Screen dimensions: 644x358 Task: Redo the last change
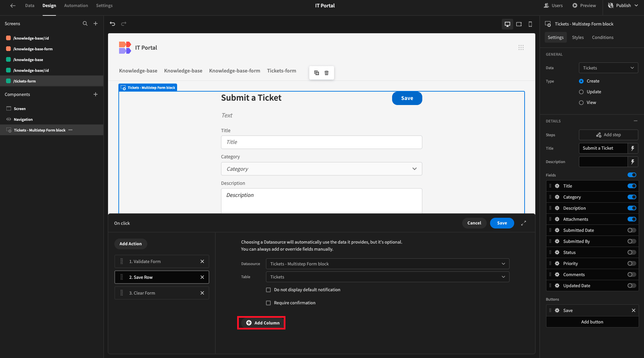[124, 23]
